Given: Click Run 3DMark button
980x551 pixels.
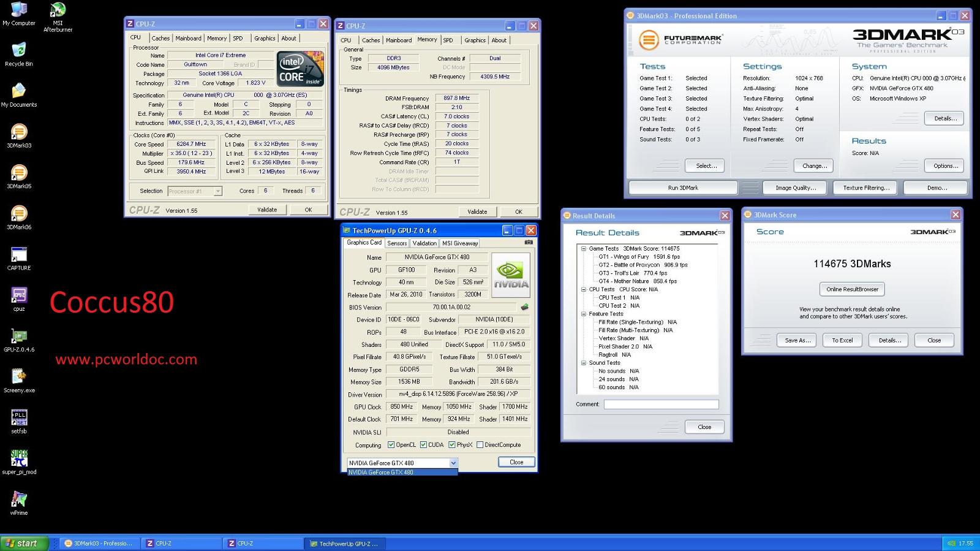Looking at the screenshot, I should [x=683, y=188].
